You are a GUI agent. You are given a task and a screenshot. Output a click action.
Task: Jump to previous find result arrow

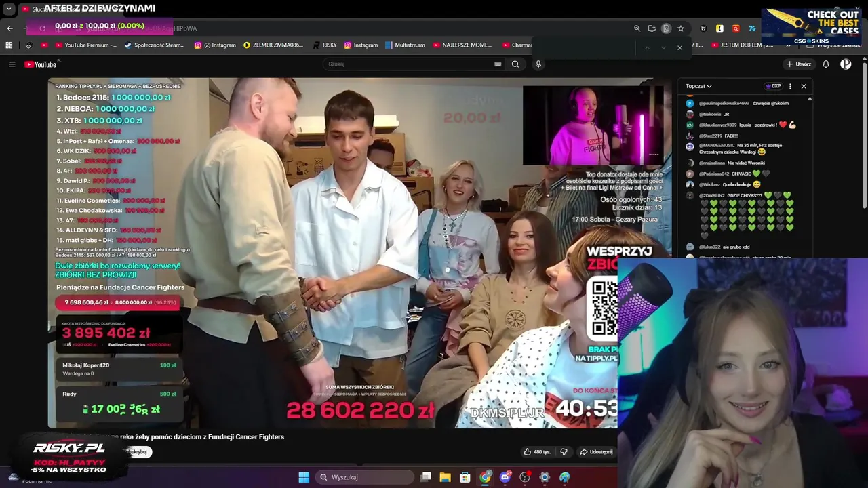tap(647, 47)
